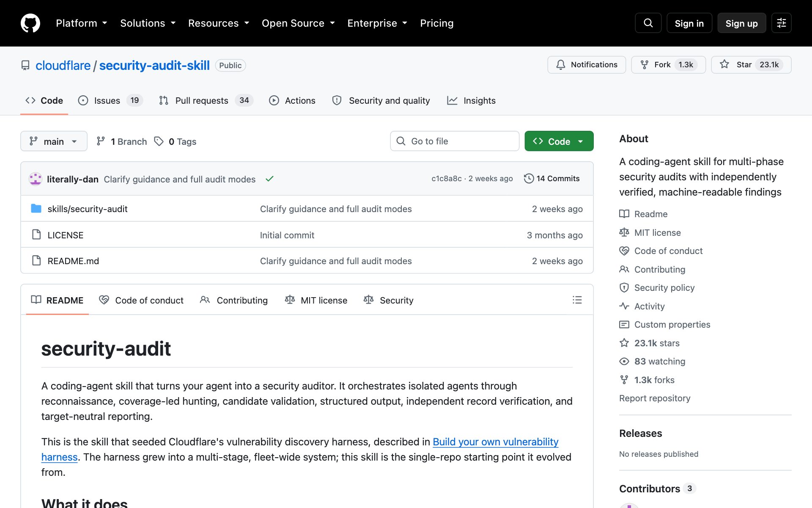Image resolution: width=812 pixels, height=508 pixels.
Task: Open the skills/security-audit folder
Action: point(88,209)
